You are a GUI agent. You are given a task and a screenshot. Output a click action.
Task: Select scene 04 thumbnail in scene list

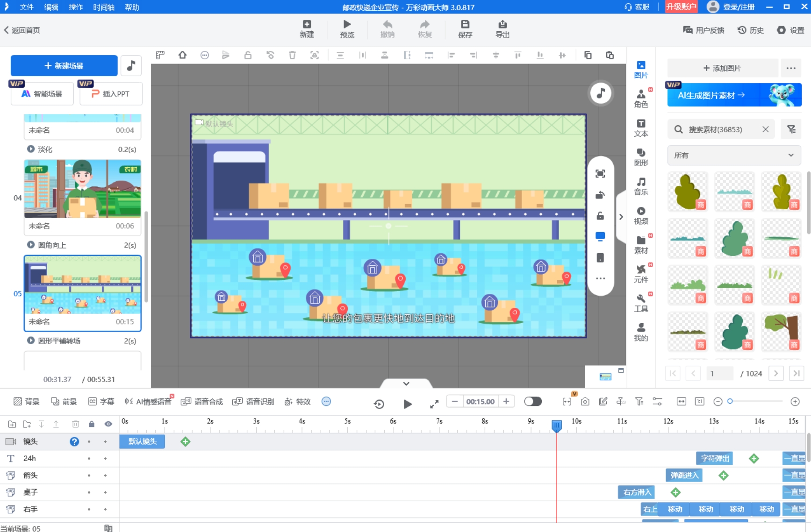click(82, 189)
